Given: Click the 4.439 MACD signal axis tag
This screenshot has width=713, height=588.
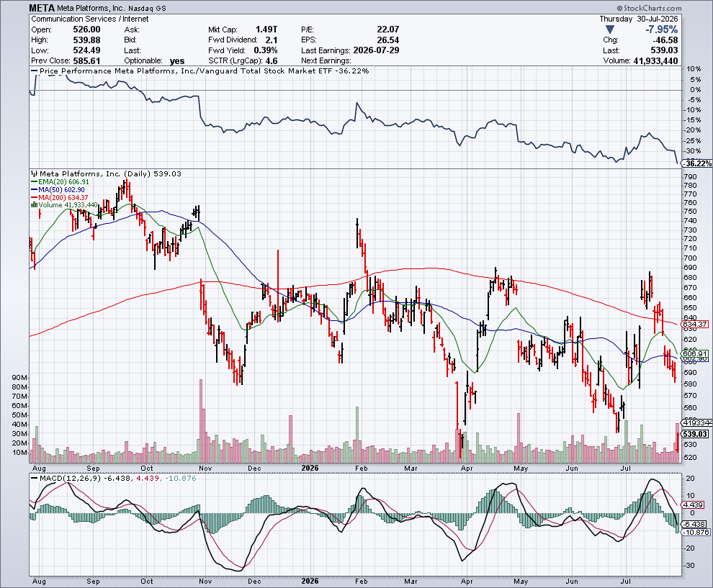Looking at the screenshot, I should pyautogui.click(x=693, y=505).
